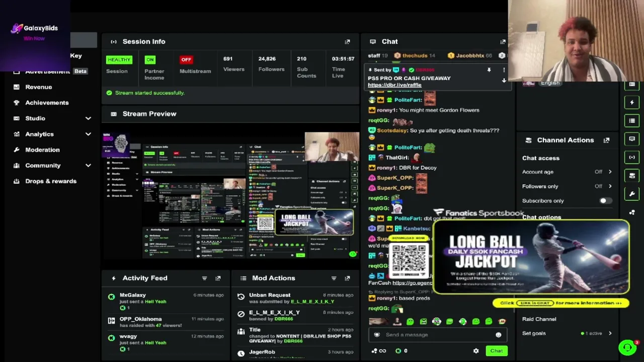Image resolution: width=644 pixels, height=362 pixels.
Task: Click Raid Channel action
Action: pyautogui.click(x=539, y=319)
